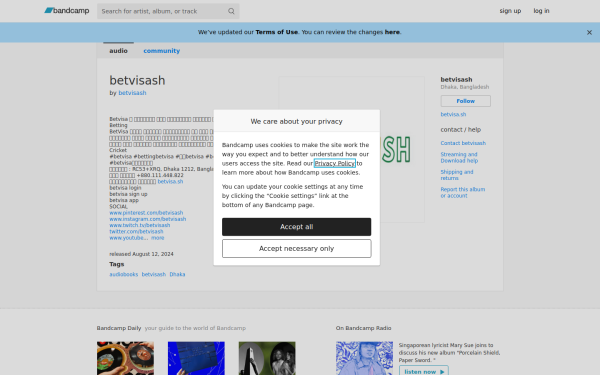This screenshot has width=600, height=375.
Task: Expand description with the more link
Action: tap(157, 238)
